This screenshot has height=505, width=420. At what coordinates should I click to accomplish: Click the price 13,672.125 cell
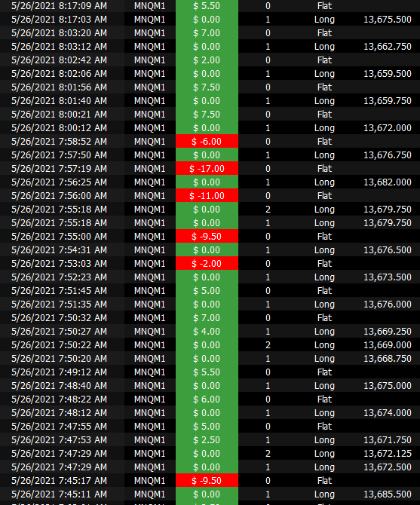[x=388, y=454]
